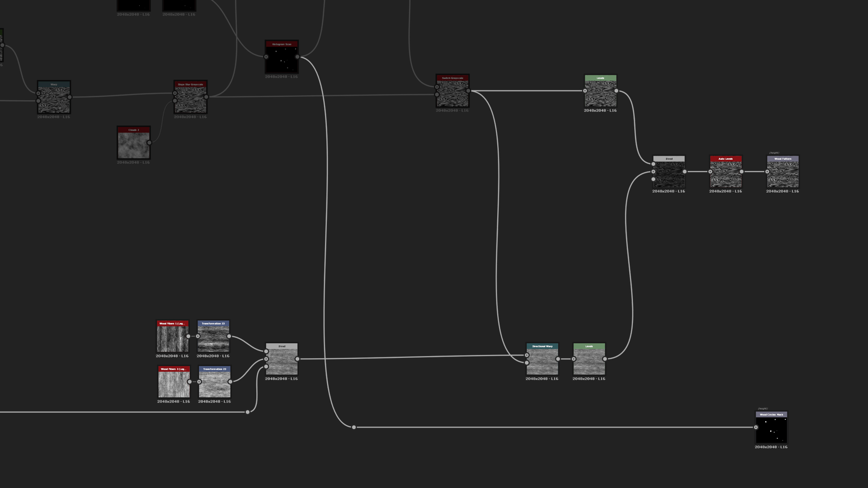Select the Auto Levels node
This screenshot has height=488, width=868.
[x=726, y=174]
